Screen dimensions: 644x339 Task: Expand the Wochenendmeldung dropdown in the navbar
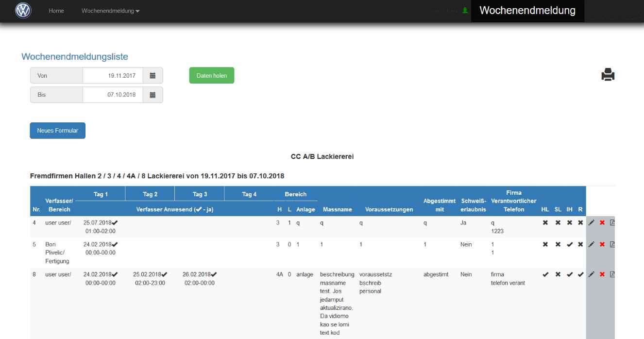(110, 11)
